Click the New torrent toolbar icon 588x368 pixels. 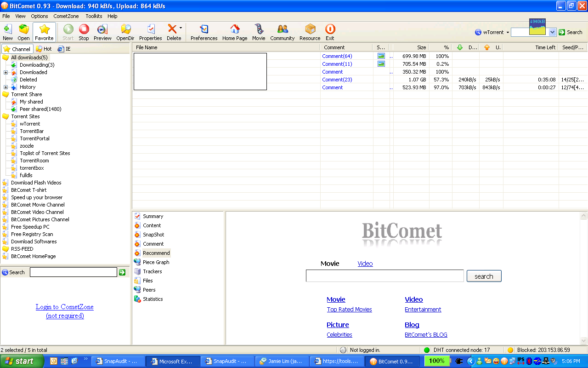pyautogui.click(x=8, y=32)
